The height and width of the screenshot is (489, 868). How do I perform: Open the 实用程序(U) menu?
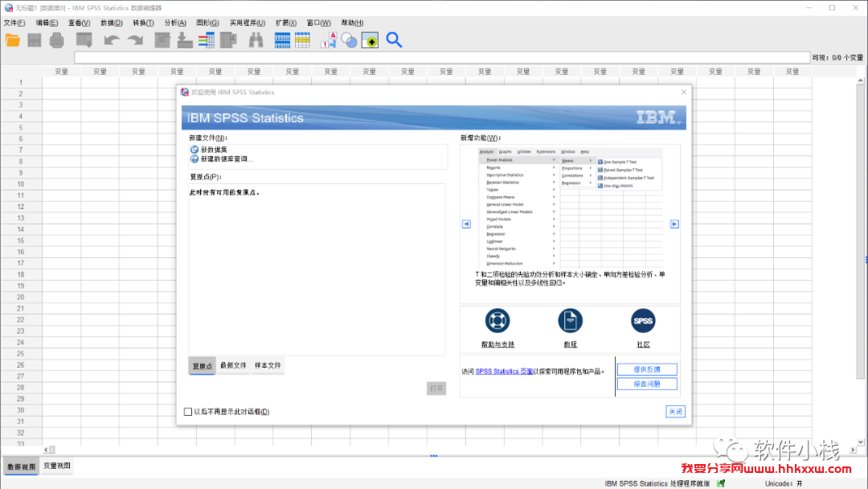(x=248, y=23)
